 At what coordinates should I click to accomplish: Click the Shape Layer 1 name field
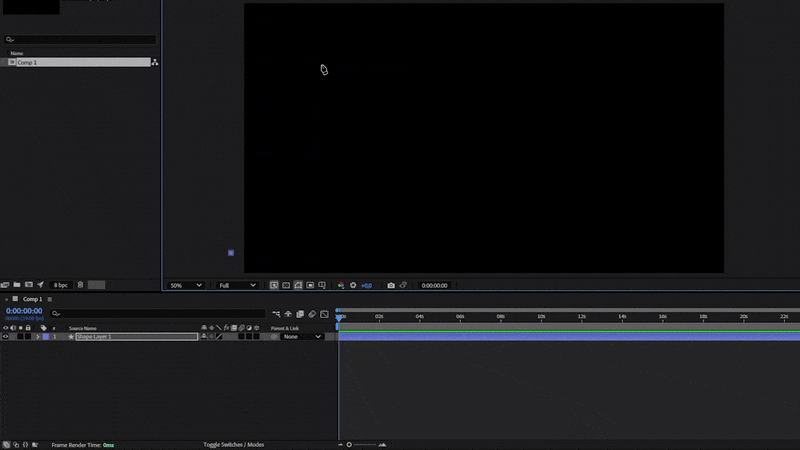pos(137,337)
